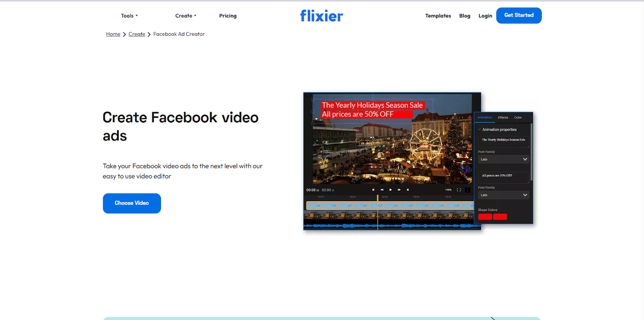This screenshot has width=644, height=320.
Task: Open the Templates page
Action: click(x=438, y=16)
